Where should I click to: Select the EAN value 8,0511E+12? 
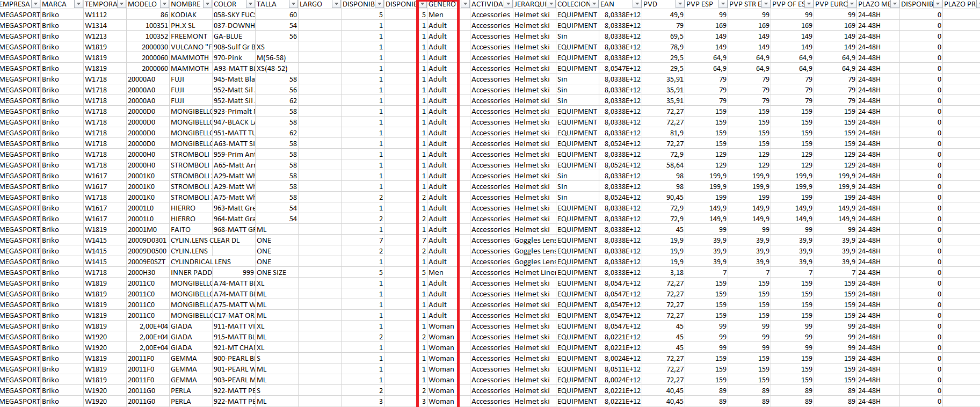point(620,369)
